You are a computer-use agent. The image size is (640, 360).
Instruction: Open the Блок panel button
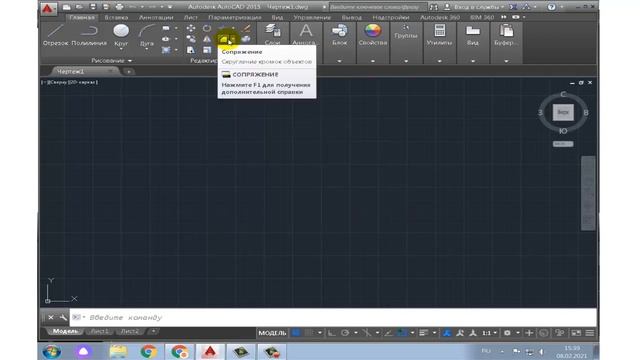[339, 34]
